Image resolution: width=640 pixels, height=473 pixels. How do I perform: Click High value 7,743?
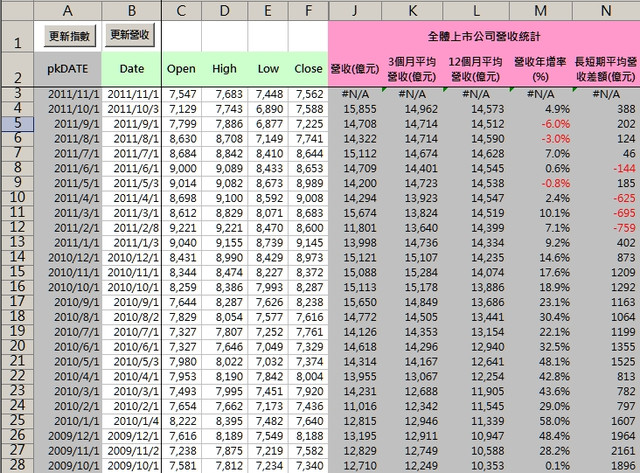224,109
